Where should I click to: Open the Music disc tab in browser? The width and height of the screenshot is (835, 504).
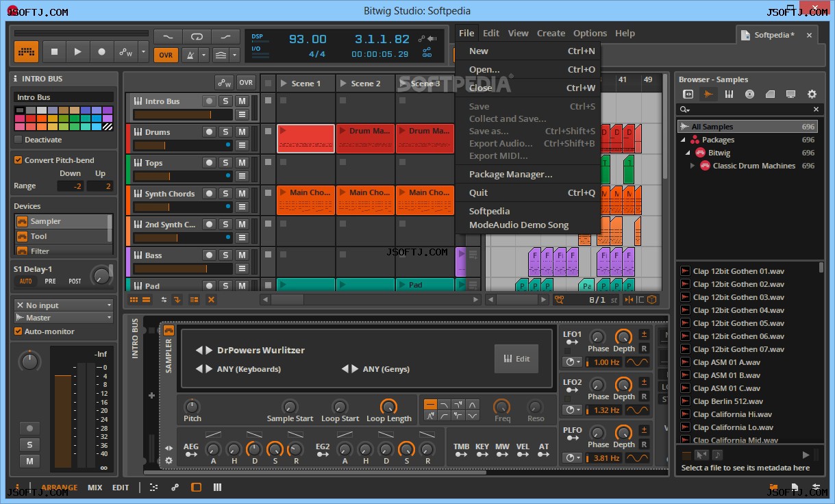pos(749,94)
